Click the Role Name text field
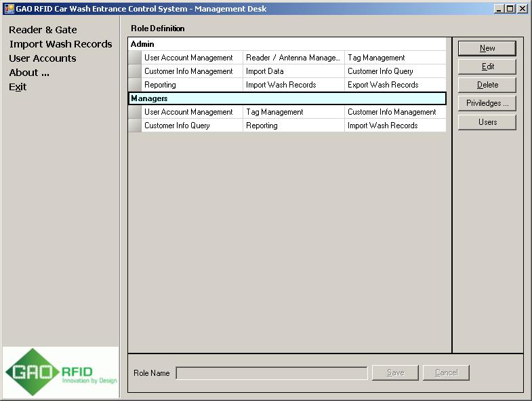Image resolution: width=532 pixels, height=401 pixels. pos(271,373)
